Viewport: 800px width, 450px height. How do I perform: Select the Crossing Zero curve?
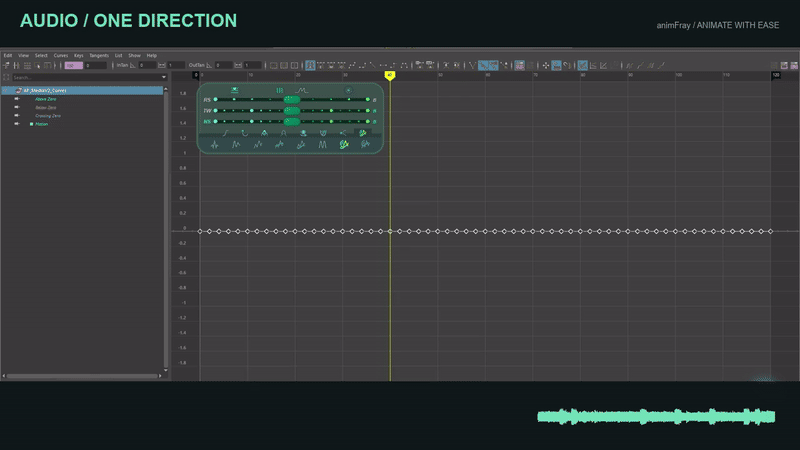48,116
